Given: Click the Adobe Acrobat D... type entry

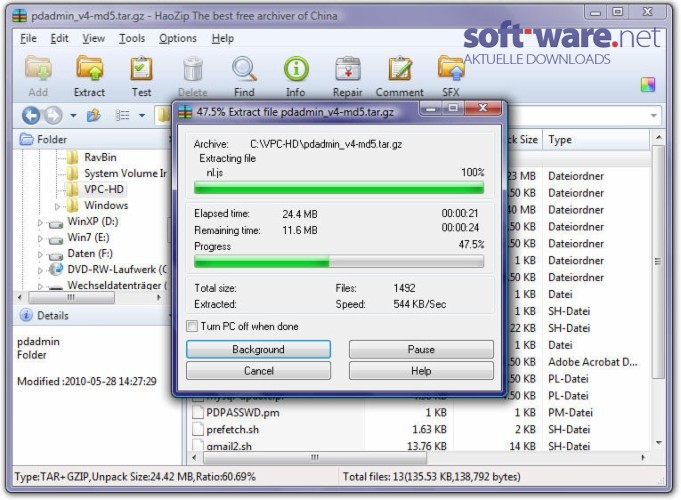Looking at the screenshot, I should pyautogui.click(x=592, y=362).
